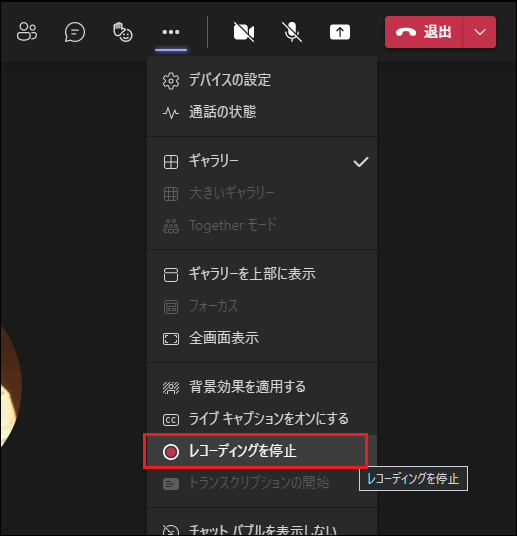517x536 pixels.
Task: Click the pulse icon for 通話の状態
Action: tap(171, 112)
